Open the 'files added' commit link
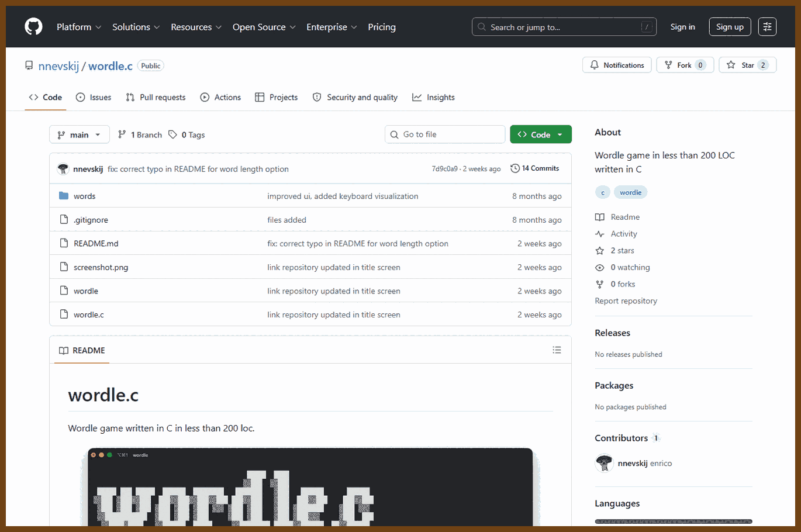This screenshot has height=532, width=801. coord(286,220)
